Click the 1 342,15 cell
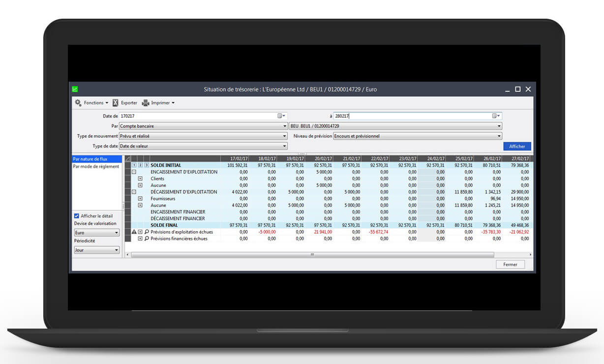 pyautogui.click(x=492, y=192)
